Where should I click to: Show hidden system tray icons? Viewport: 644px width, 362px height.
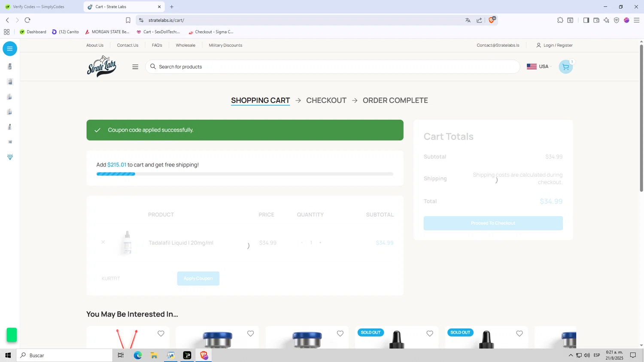coord(571,355)
